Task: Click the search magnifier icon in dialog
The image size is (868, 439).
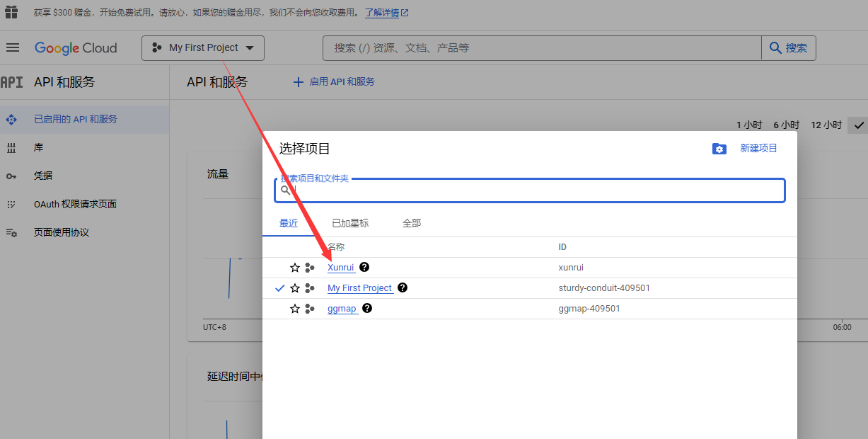Action: [x=286, y=190]
